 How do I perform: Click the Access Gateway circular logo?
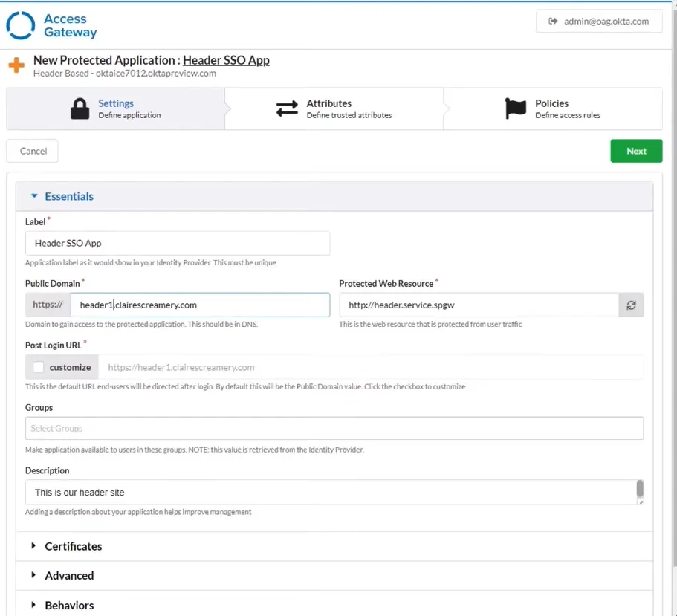click(x=20, y=25)
